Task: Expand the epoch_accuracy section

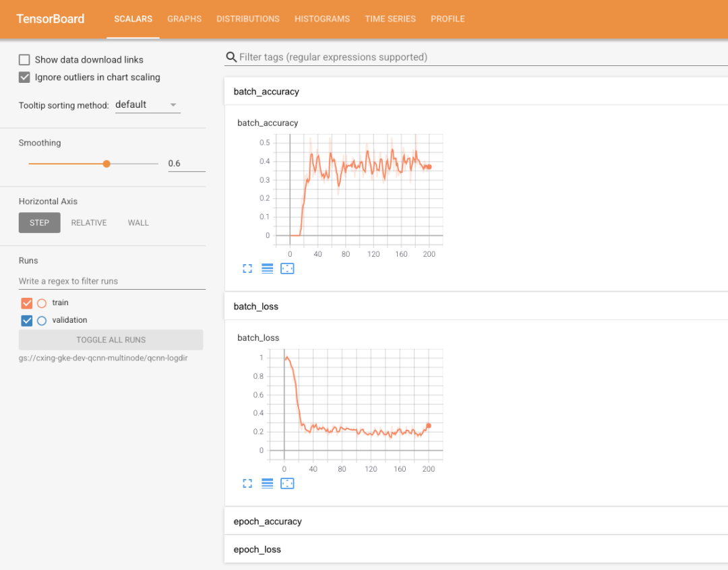Action: tap(268, 521)
